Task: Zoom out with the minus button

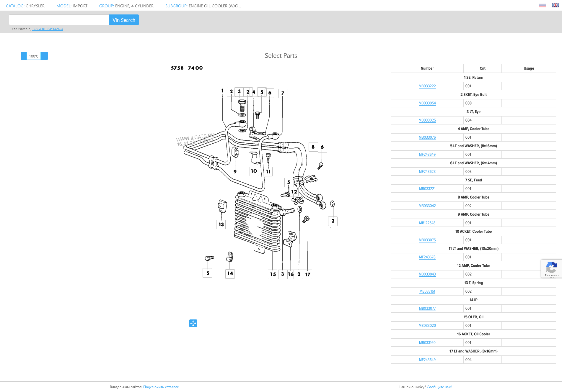Action: [x=24, y=56]
